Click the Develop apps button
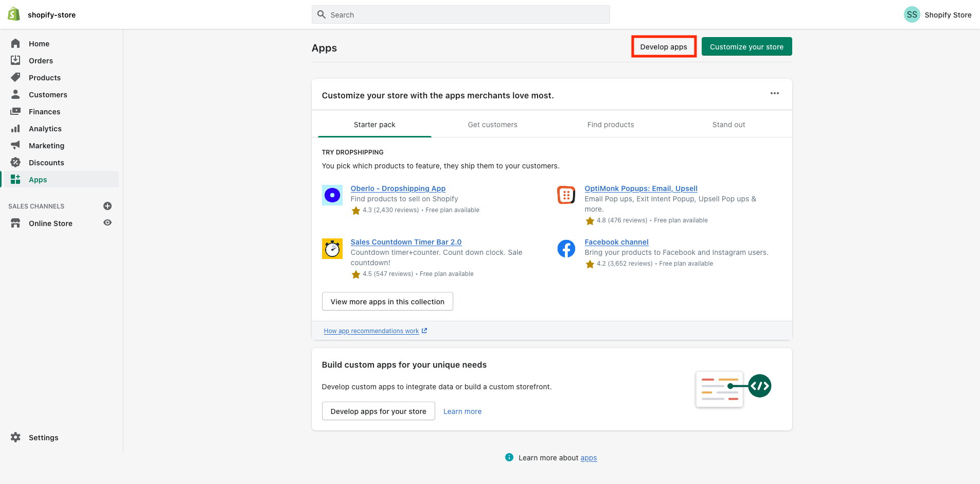Screen dimensions: 980x484 point(664,47)
